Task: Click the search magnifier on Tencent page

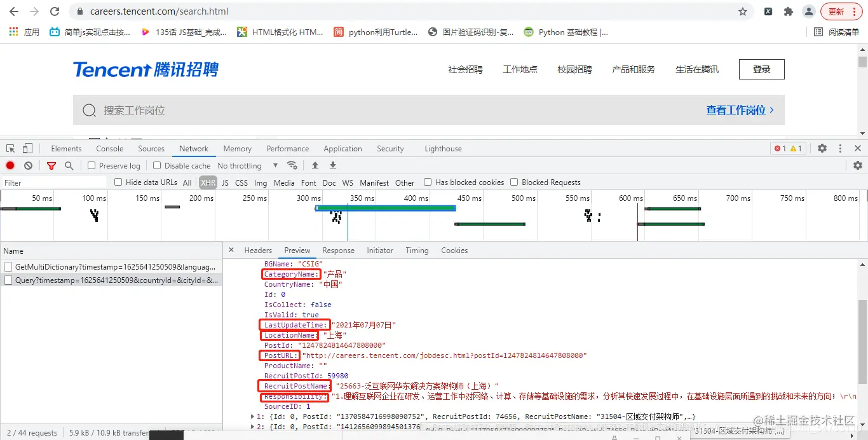Action: (x=89, y=111)
